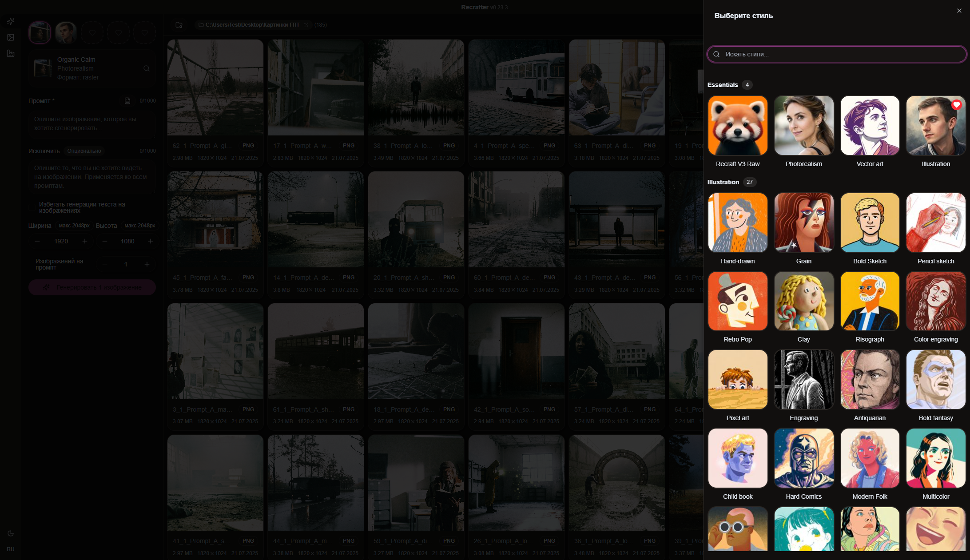Switch the RU language selector
This screenshot has height=560, width=970.
pyautogui.click(x=11, y=549)
